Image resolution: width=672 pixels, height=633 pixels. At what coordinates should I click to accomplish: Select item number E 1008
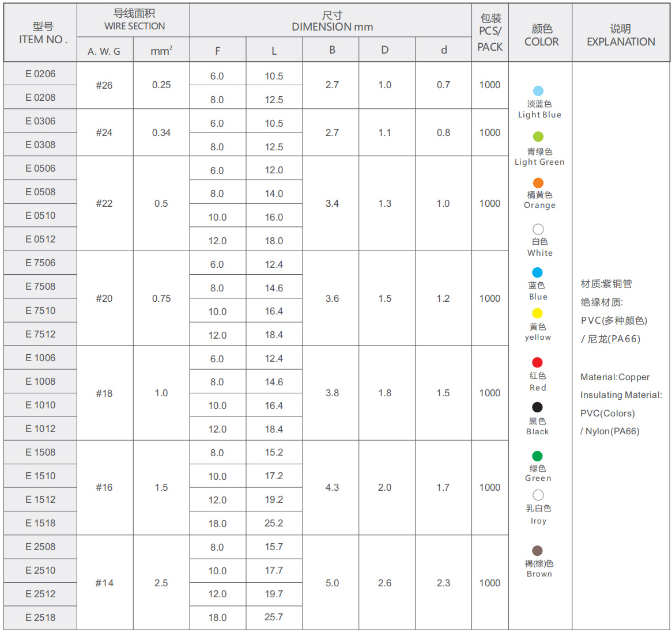(x=40, y=381)
